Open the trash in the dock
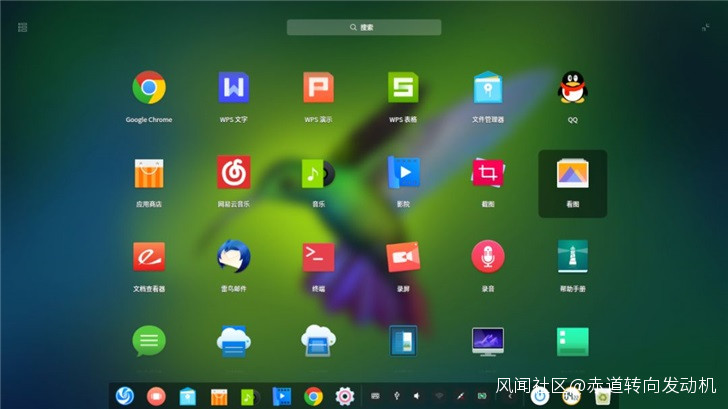The width and height of the screenshot is (728, 409). (603, 397)
